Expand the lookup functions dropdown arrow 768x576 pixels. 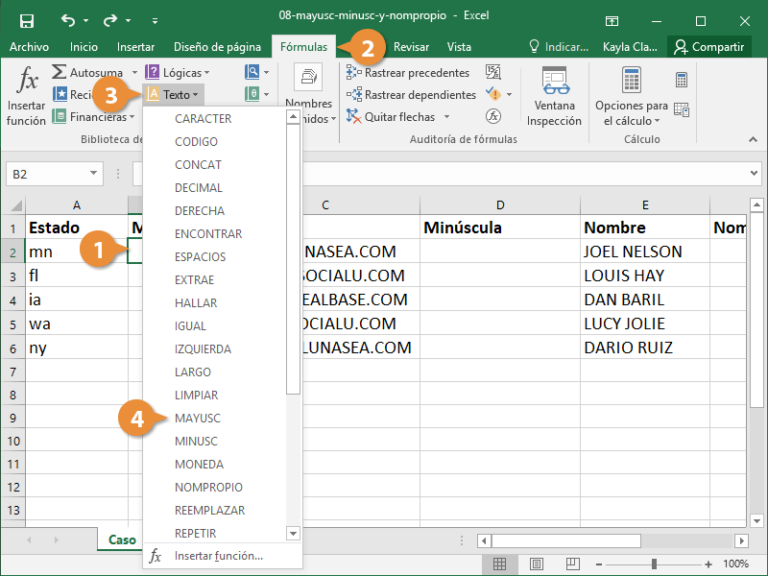(x=266, y=72)
